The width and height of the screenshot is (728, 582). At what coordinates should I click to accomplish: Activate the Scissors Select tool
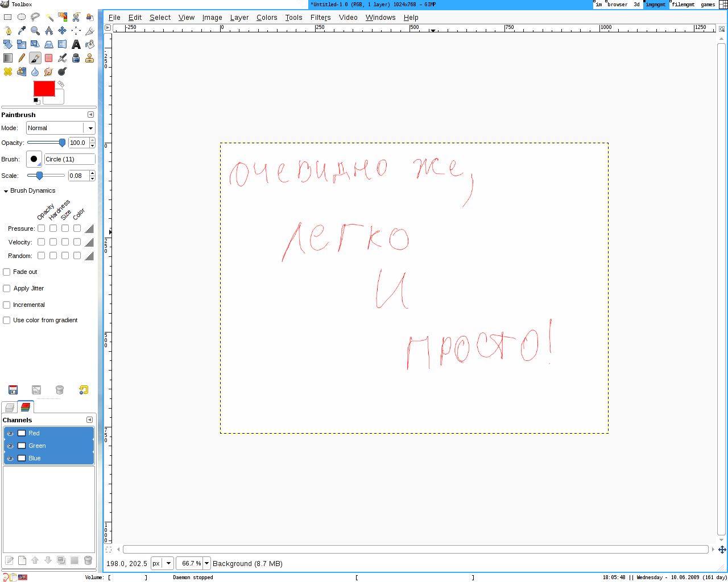[x=76, y=17]
